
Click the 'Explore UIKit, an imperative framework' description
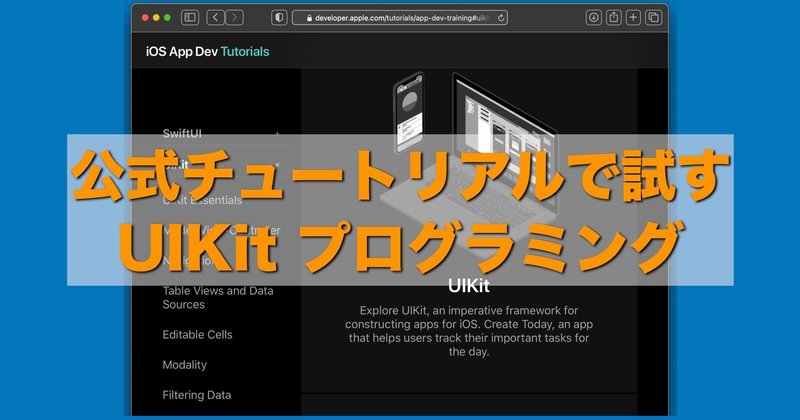pyautogui.click(x=469, y=331)
